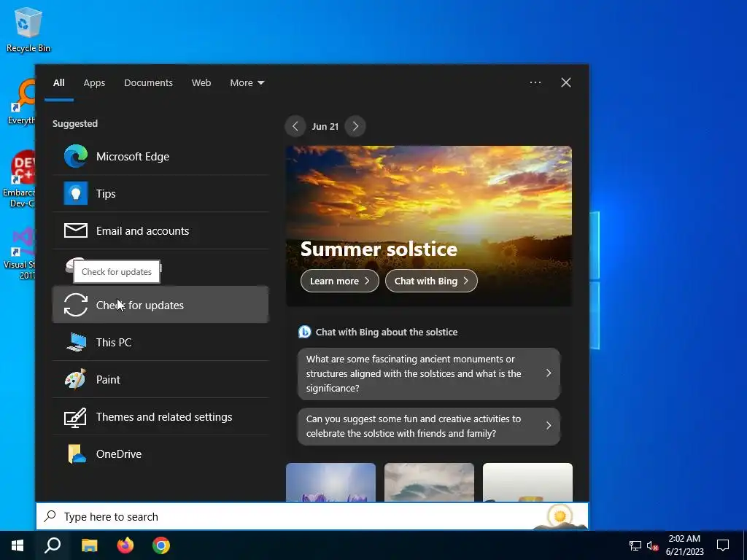Click the muted volume tray icon
Image resolution: width=747 pixels, height=560 pixels.
(652, 545)
